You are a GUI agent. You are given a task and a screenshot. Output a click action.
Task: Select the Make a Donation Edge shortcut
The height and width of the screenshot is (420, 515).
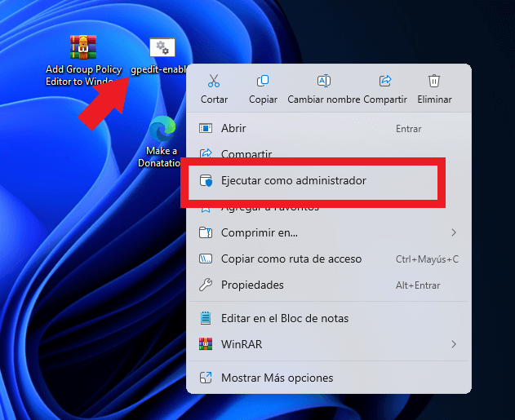[162, 128]
